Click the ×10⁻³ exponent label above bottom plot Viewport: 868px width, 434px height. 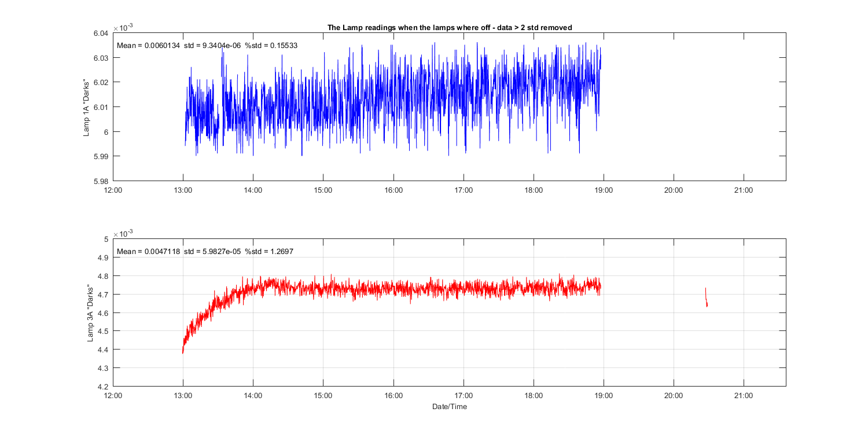[123, 233]
